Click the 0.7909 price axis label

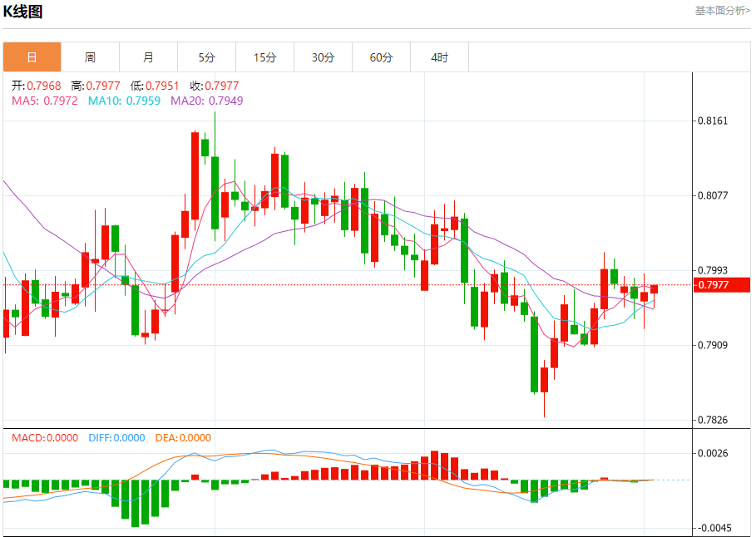tap(713, 345)
